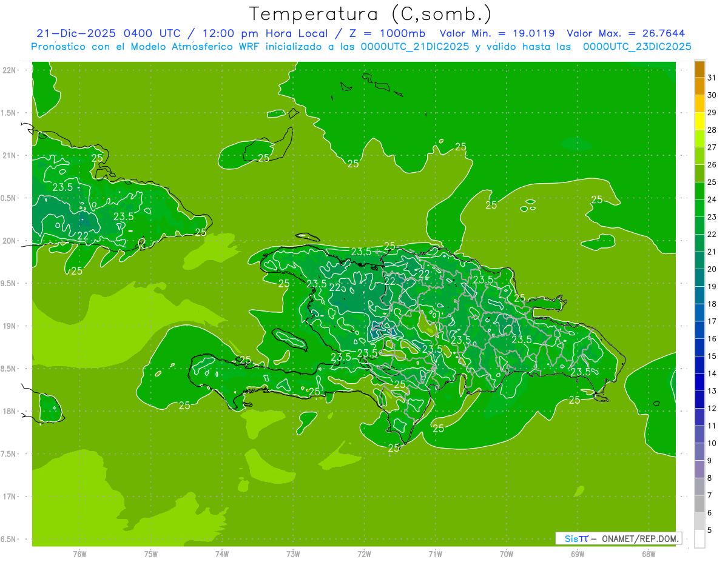Screen dimensions: 728x562
Task: Click the title 'Temperatura (C,somb.)'
Action: point(371,14)
